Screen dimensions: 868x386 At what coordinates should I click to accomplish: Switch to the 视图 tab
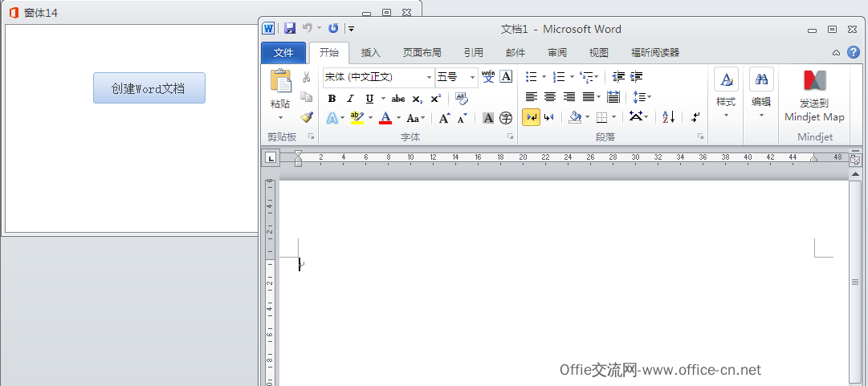[x=599, y=52]
